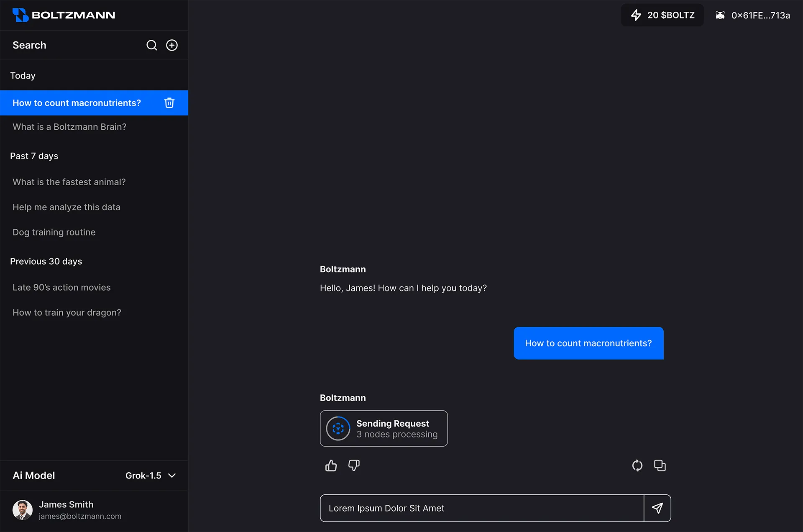Regenerate the response with refresh icon
This screenshot has width=803, height=532.
637,465
